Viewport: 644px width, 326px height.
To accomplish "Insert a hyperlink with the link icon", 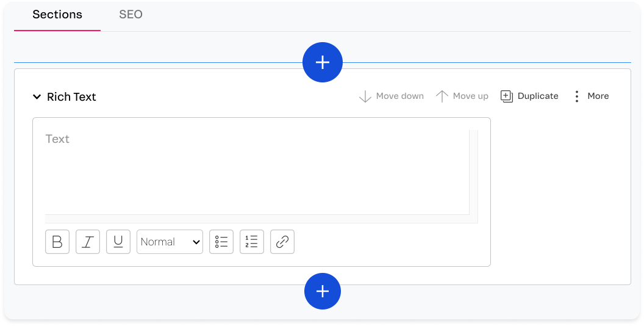I will coord(282,242).
